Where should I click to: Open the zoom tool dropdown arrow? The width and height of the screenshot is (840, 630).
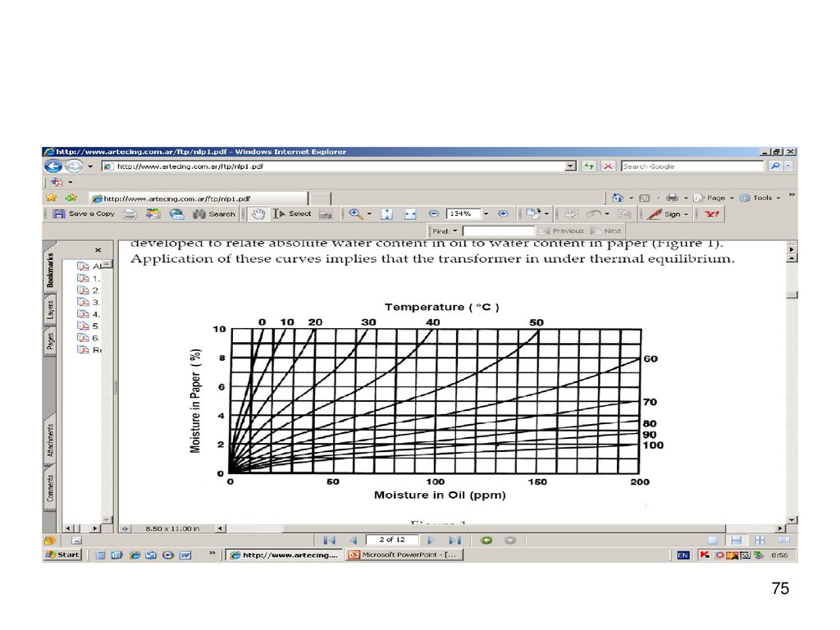(x=369, y=214)
